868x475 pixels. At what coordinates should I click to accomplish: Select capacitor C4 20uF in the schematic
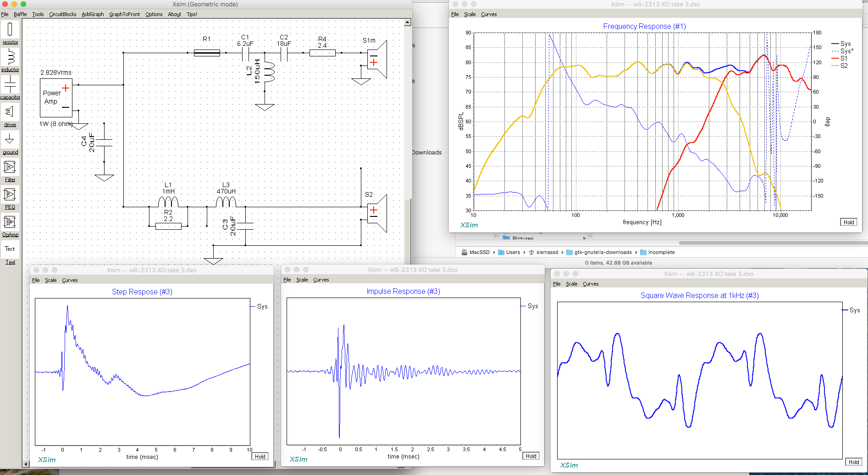pyautogui.click(x=104, y=143)
